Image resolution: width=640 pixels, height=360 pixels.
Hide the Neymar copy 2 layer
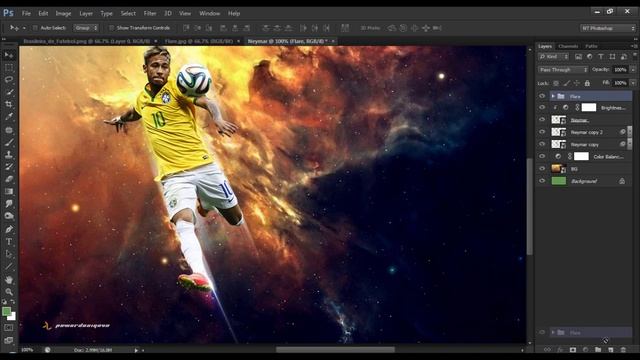pos(542,132)
